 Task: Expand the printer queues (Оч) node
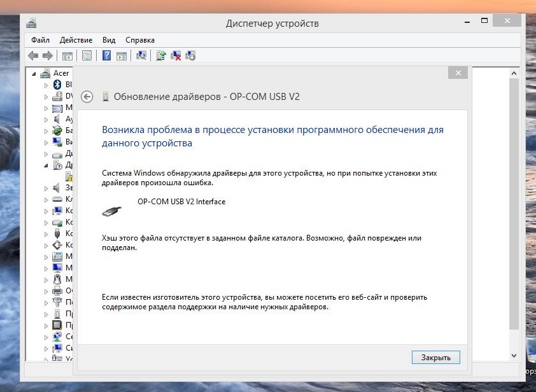[x=46, y=291]
